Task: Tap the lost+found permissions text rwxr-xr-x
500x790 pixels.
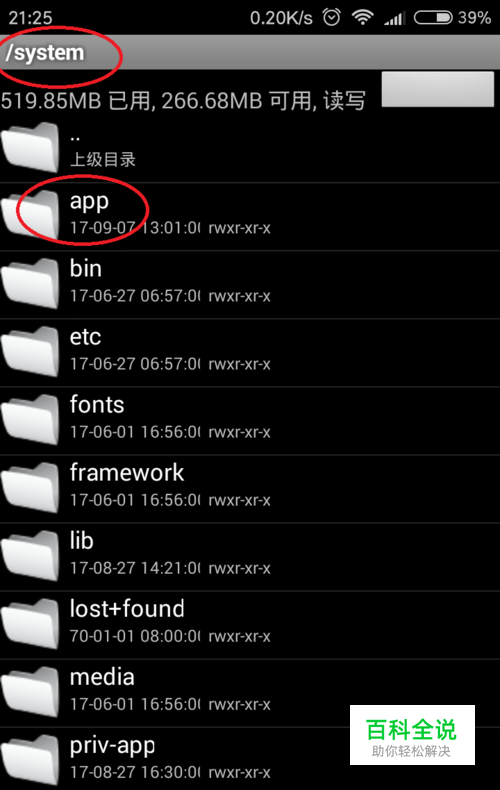Action: (239, 636)
